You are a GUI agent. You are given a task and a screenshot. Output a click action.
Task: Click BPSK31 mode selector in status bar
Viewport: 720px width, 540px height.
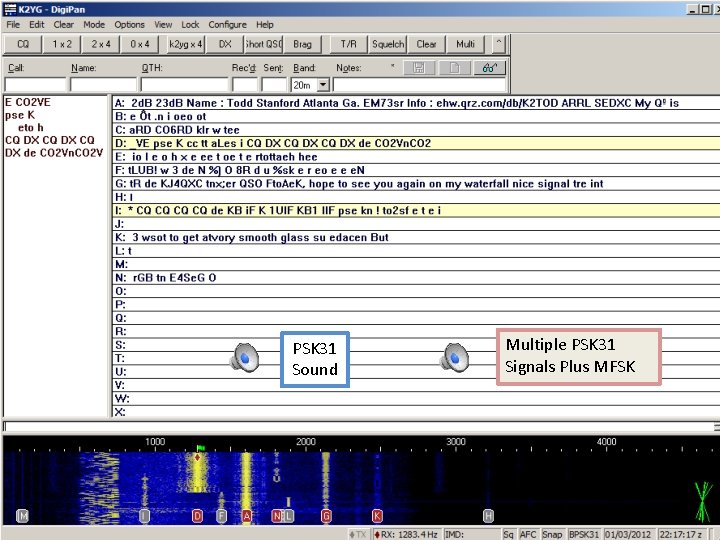(584, 534)
